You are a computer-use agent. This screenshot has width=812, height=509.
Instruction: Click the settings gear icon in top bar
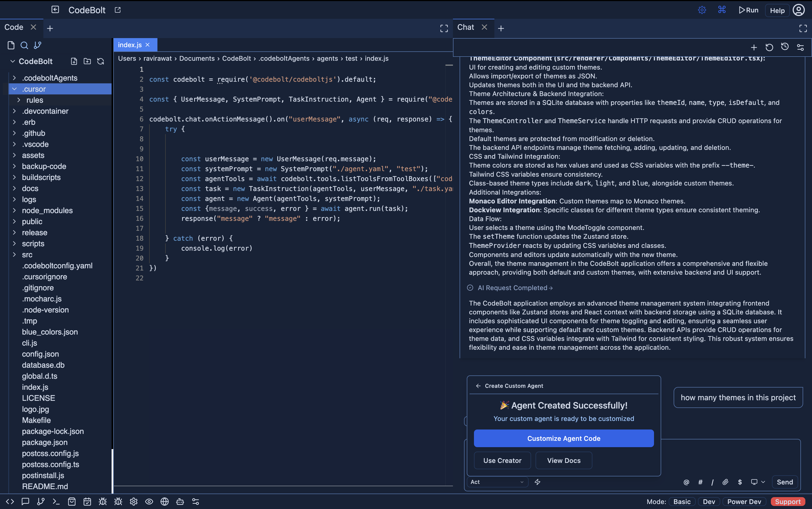702,10
